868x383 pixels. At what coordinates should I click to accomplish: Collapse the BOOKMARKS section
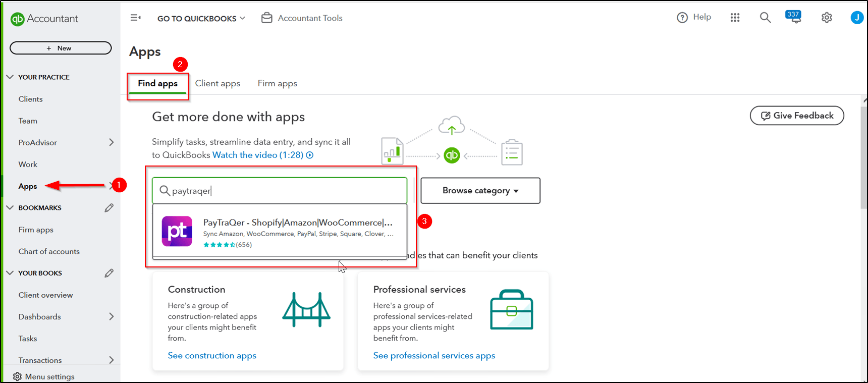[x=10, y=208]
